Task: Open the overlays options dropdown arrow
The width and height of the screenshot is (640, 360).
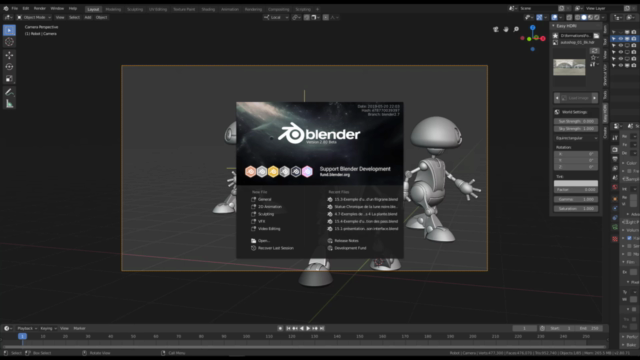Action: pyautogui.click(x=560, y=18)
